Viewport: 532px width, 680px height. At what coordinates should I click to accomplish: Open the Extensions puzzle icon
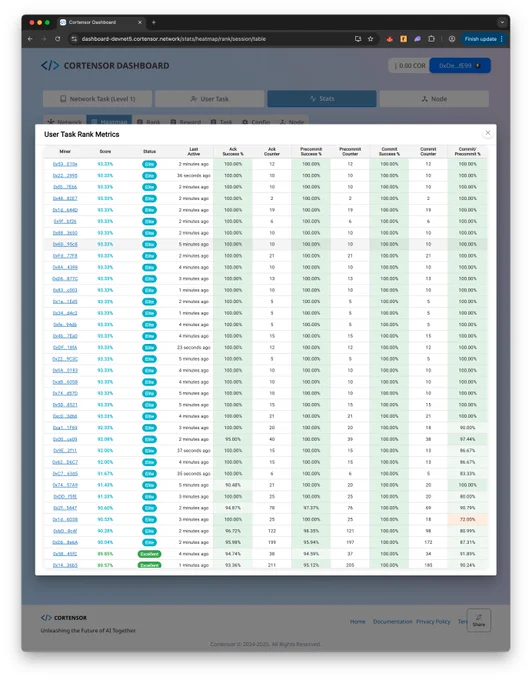tap(431, 39)
